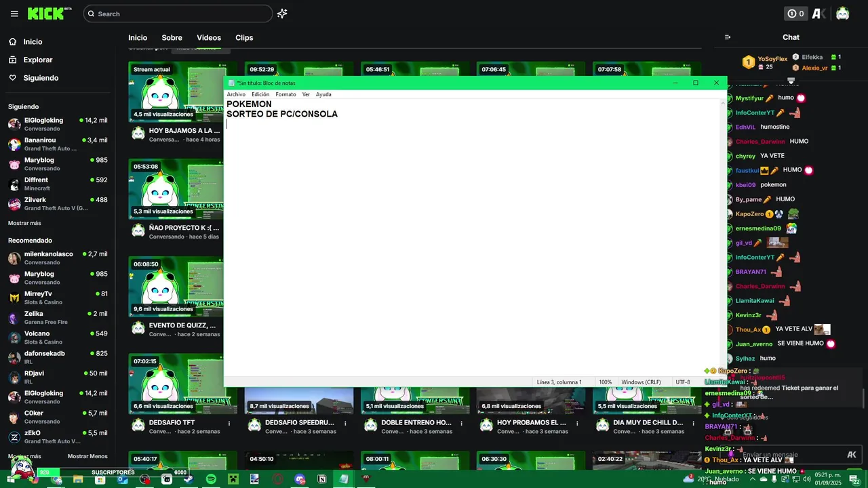The image size is (868, 488).
Task: Open options for DEDSAFIO TFT video
Action: [229, 423]
